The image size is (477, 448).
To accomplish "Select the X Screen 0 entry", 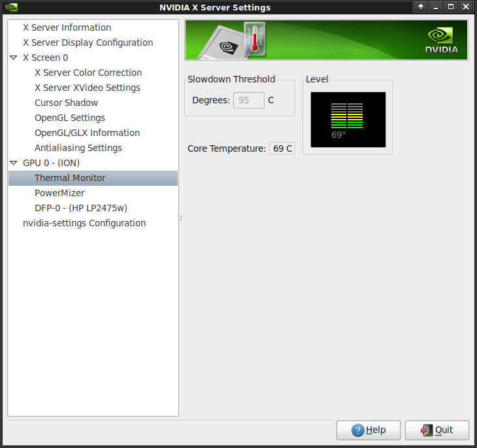I will tap(46, 58).
